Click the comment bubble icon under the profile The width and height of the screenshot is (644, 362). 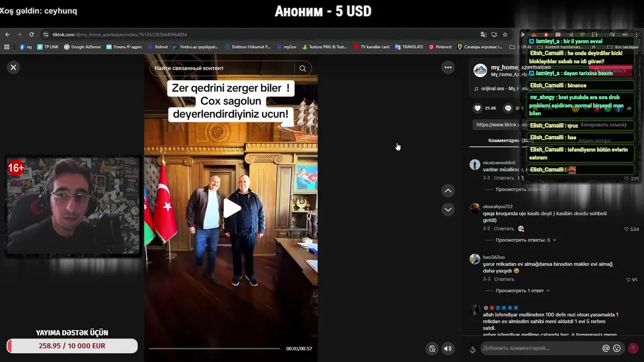(x=508, y=108)
